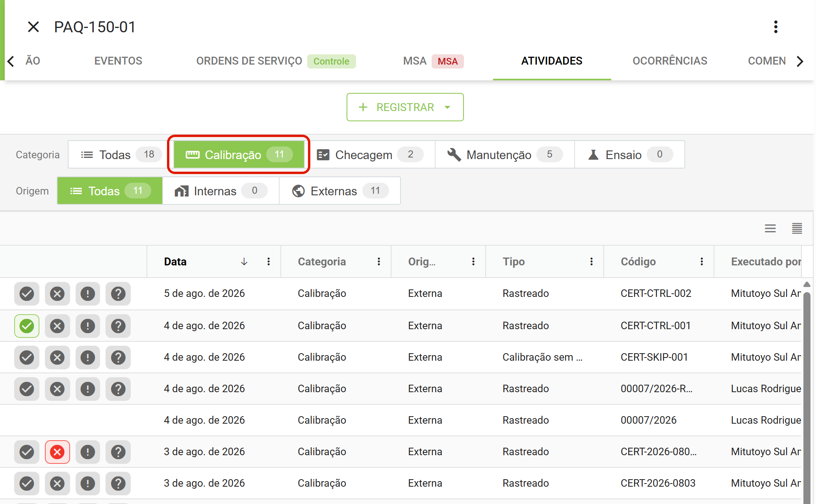Image resolution: width=816 pixels, height=504 pixels.
Task: Sort by Data column arrow
Action: tap(244, 261)
